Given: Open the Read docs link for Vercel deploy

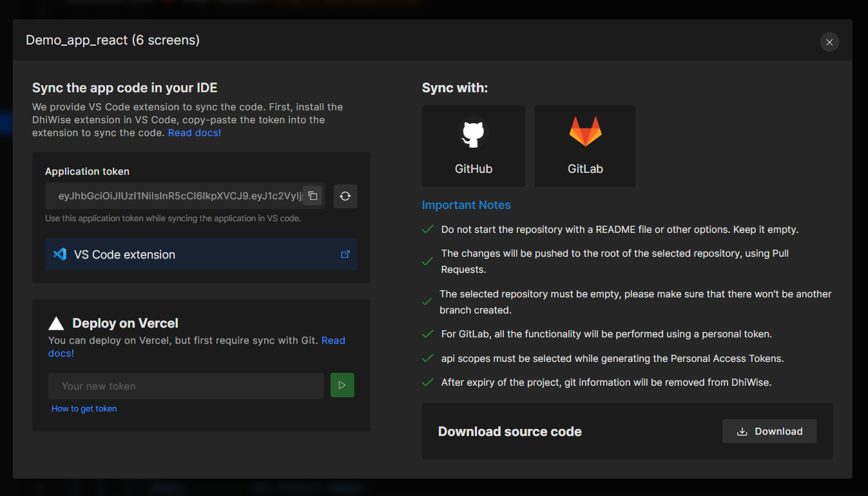Looking at the screenshot, I should (x=333, y=340).
